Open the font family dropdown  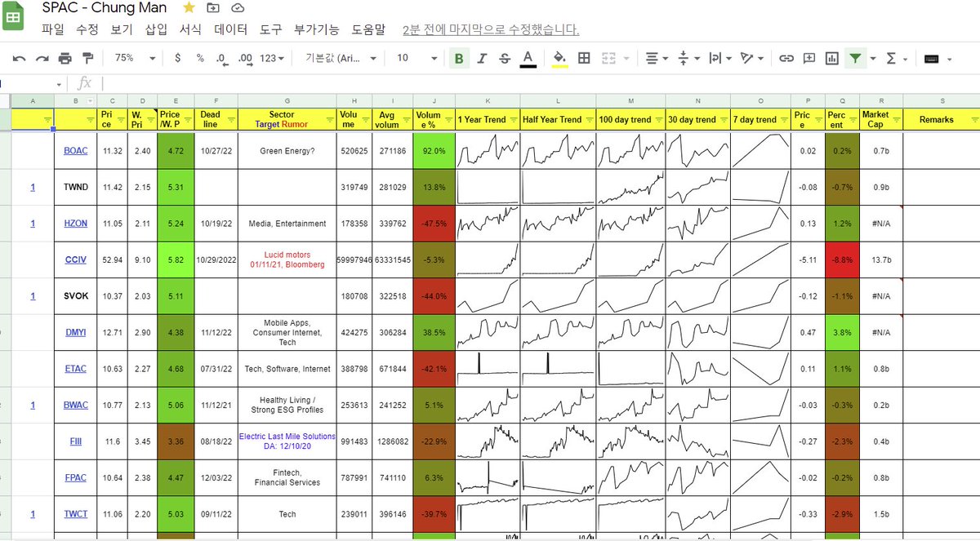pos(341,59)
